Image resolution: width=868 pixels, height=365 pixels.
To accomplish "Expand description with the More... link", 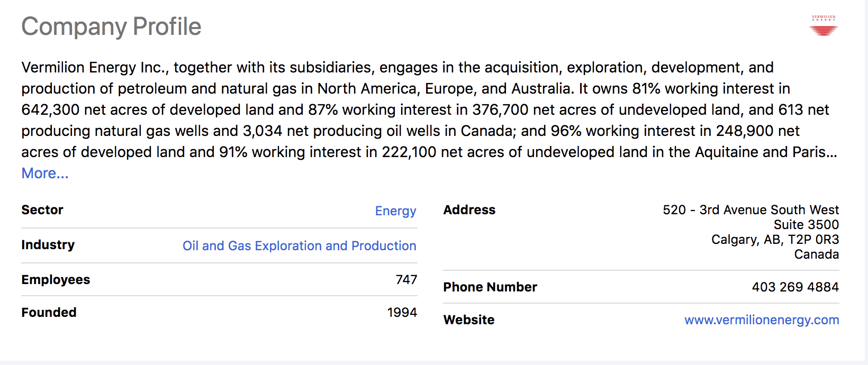I will click(x=45, y=174).
